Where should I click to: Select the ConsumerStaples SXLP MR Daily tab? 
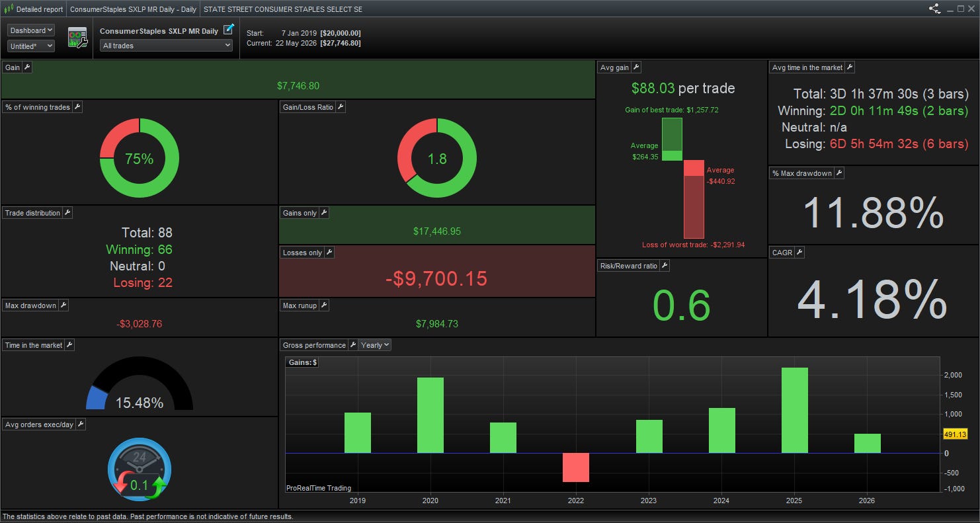click(133, 9)
